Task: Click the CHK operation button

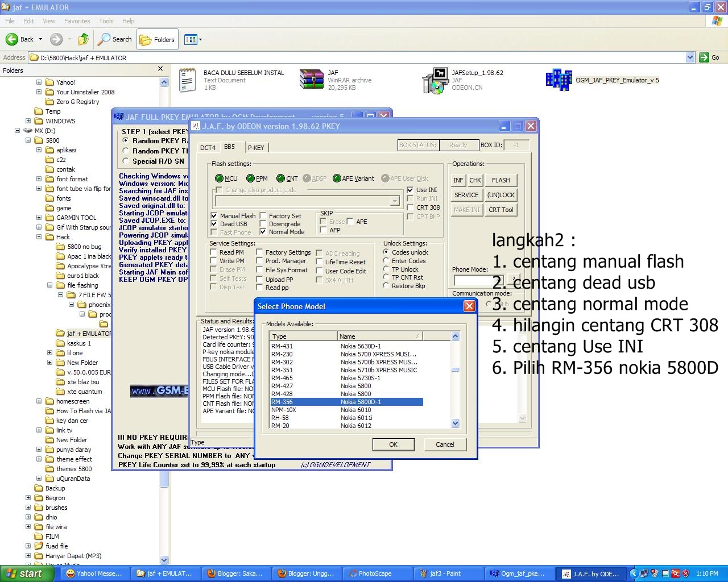Action: pos(475,180)
